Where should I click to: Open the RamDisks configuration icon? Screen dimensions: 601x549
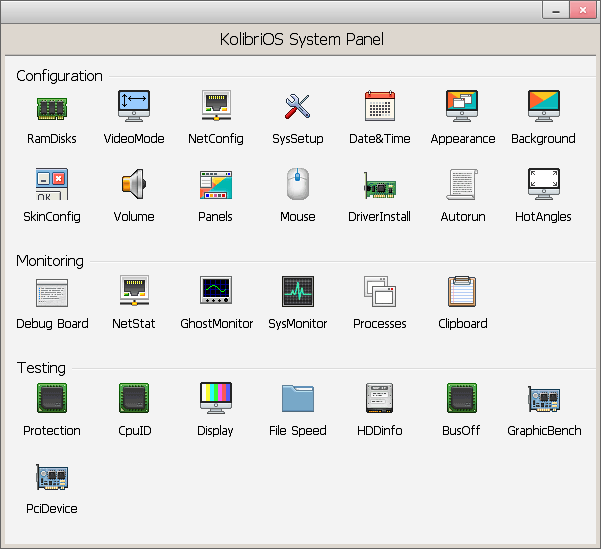52,106
